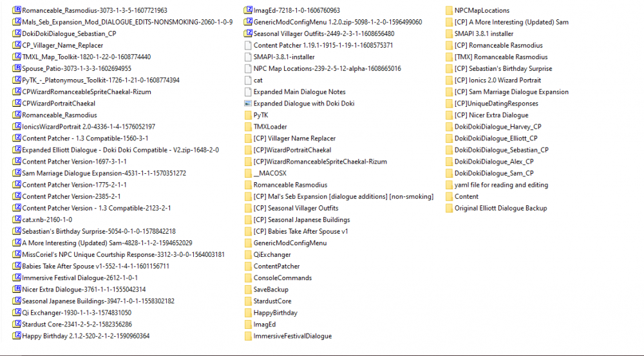This screenshot has width=644, height=356.
Task: Select Mals_Seb_Expansion_Mod_DIALOGUE_EDITS-NONSMOKING file name
Action: 128,22
